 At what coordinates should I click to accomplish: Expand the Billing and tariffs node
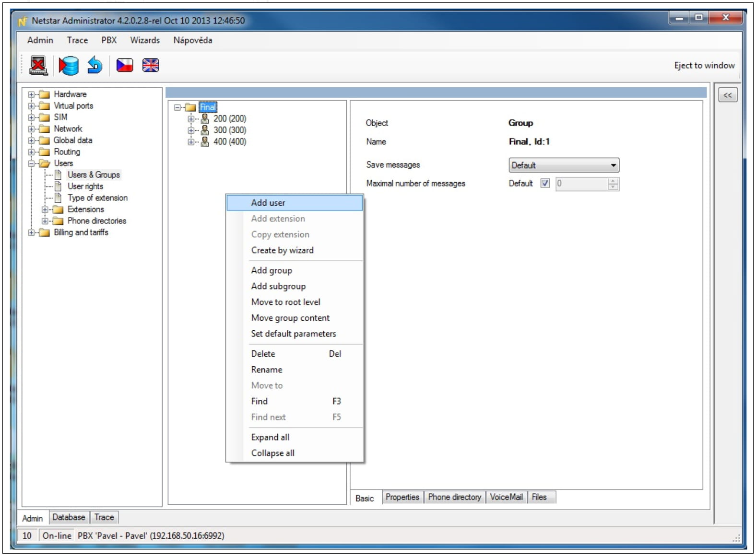[x=31, y=232]
